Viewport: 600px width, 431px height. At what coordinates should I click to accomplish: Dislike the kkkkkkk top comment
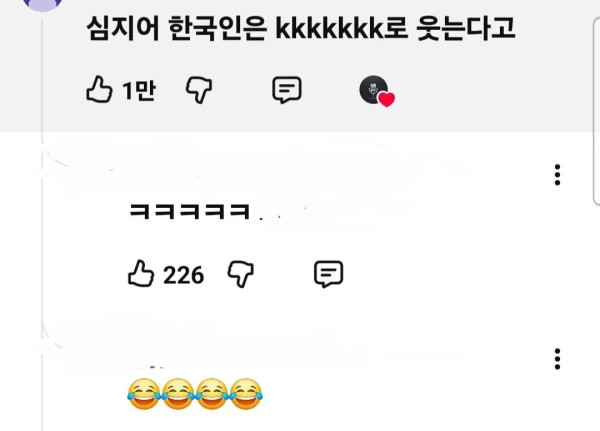click(199, 90)
